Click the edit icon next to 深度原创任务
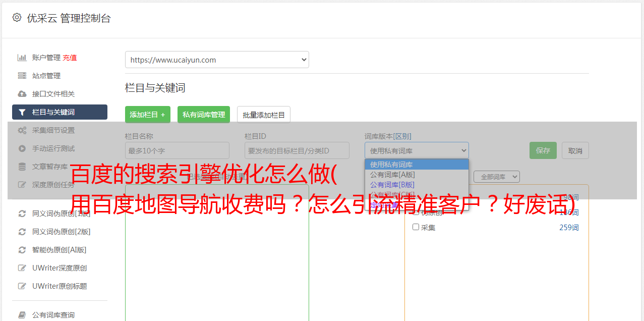The height and width of the screenshot is (321, 644). point(22,185)
